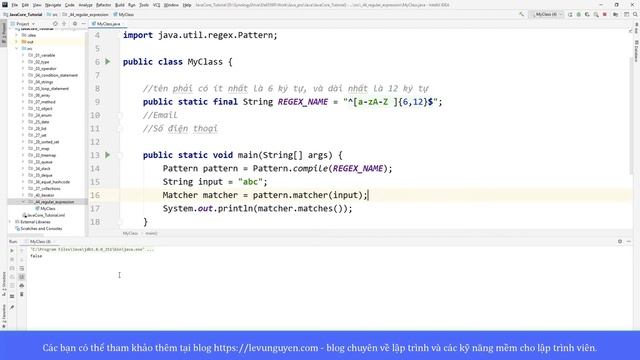Click the print icon in Run panel
Screen dimensions: 640x360
(22, 286)
